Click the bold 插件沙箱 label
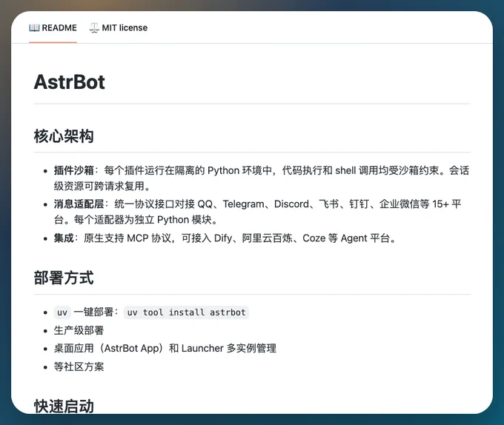The image size is (504, 425). click(x=73, y=170)
